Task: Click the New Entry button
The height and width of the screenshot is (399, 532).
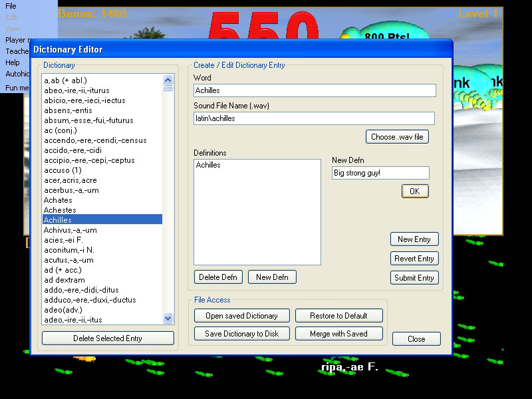Action: [414, 239]
